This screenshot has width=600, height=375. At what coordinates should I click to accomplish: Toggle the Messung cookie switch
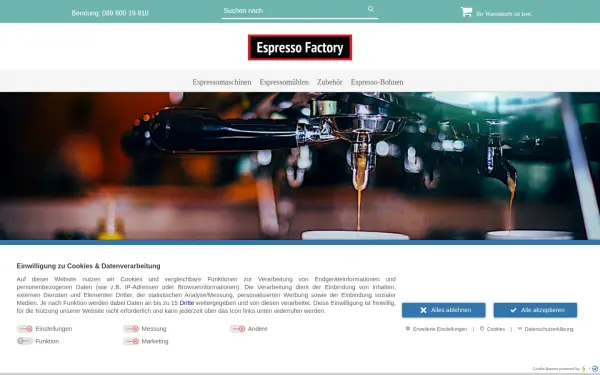point(131,329)
